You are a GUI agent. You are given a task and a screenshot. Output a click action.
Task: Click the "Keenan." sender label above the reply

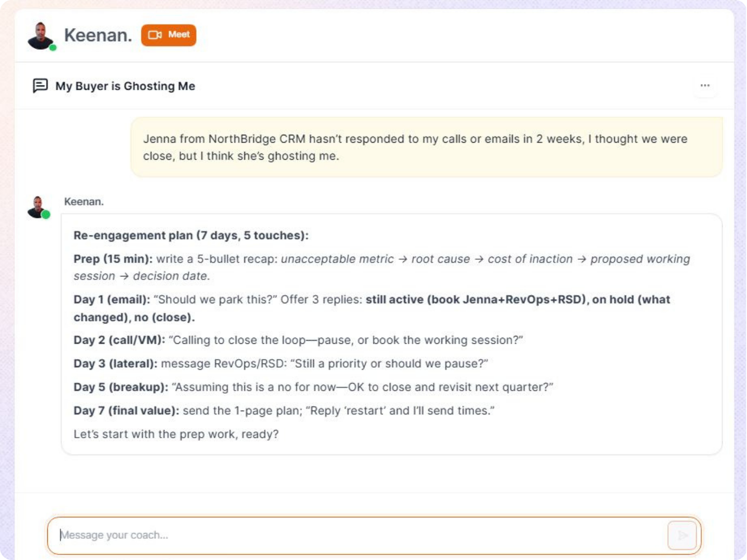(x=84, y=202)
